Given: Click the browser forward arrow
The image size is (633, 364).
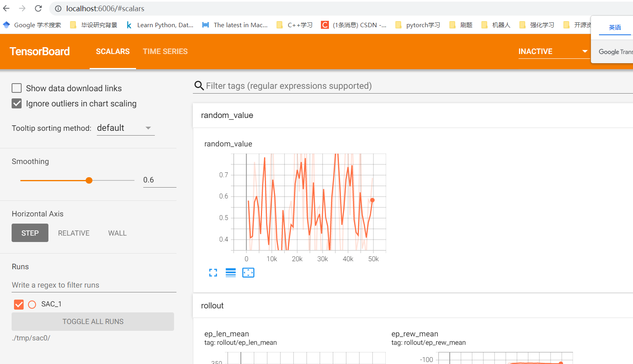Looking at the screenshot, I should (x=22, y=8).
